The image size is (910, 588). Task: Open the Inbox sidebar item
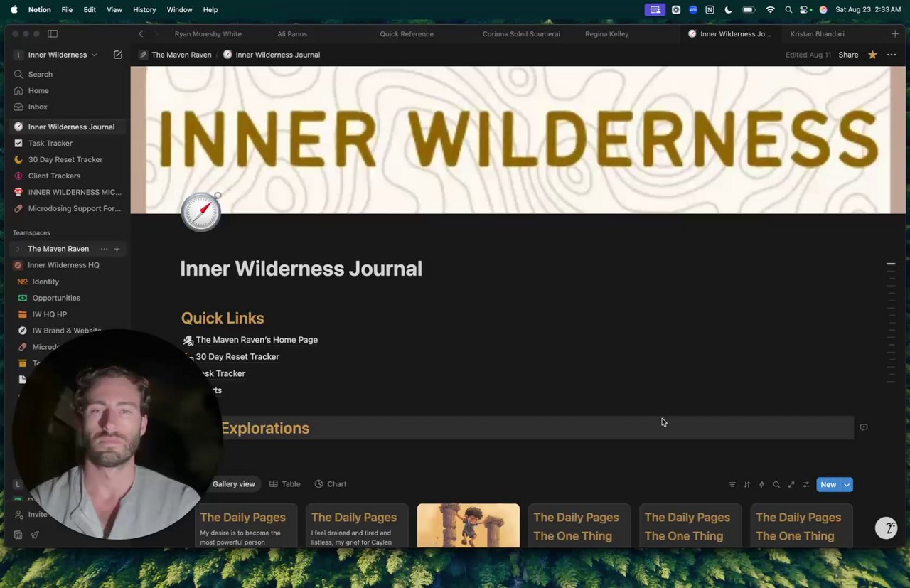(x=38, y=107)
